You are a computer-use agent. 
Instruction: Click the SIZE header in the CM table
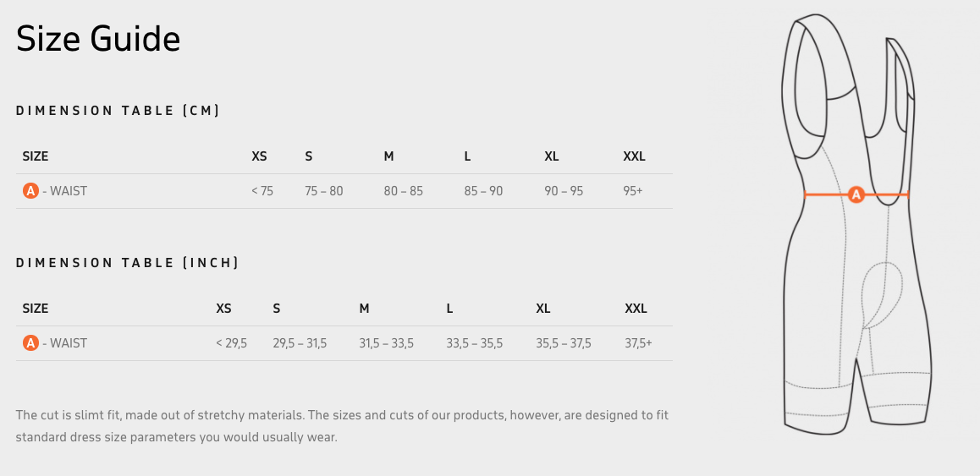pos(36,156)
